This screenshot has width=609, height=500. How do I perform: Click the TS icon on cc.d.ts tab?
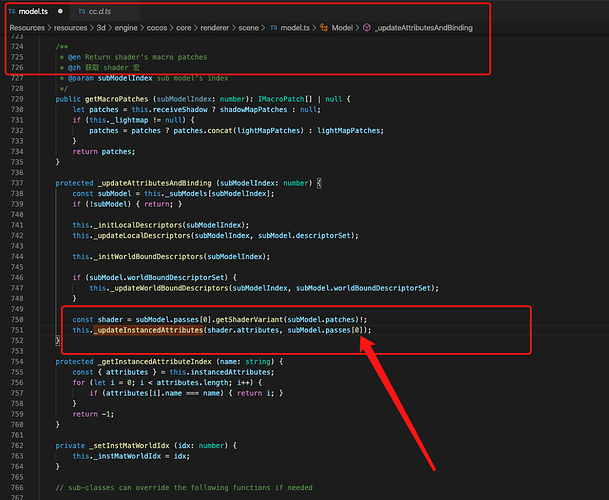coord(82,11)
